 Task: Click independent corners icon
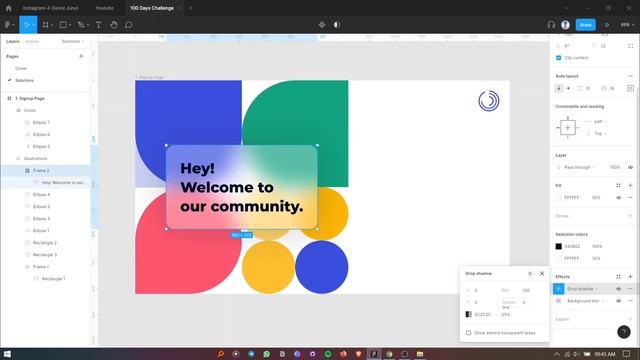pyautogui.click(x=630, y=46)
